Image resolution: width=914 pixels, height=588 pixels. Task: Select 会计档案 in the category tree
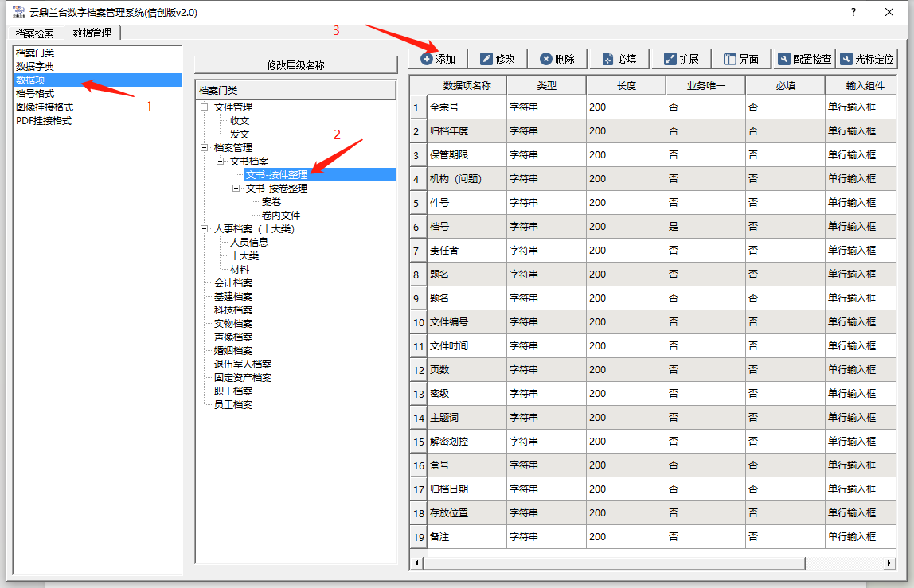click(x=233, y=283)
